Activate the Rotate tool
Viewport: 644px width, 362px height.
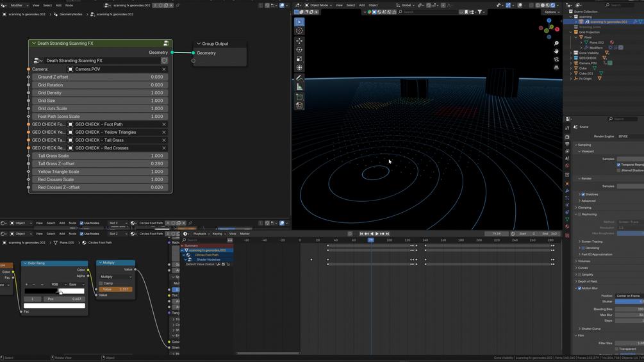pyautogui.click(x=299, y=49)
